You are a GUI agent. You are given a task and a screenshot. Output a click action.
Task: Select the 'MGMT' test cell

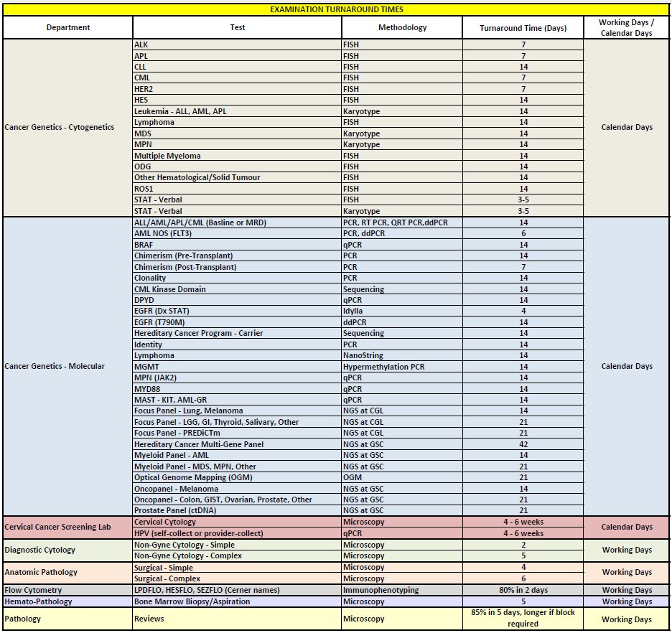(x=237, y=367)
